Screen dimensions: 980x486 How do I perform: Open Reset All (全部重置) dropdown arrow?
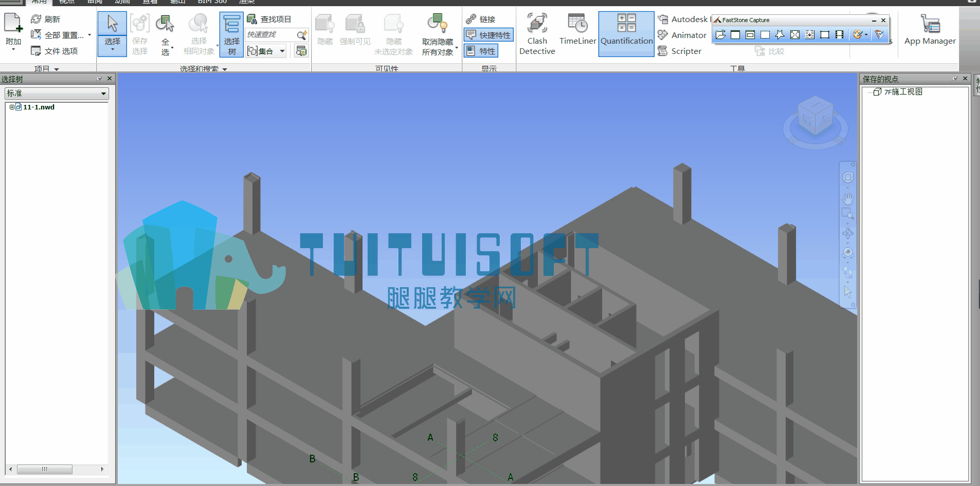[89, 35]
